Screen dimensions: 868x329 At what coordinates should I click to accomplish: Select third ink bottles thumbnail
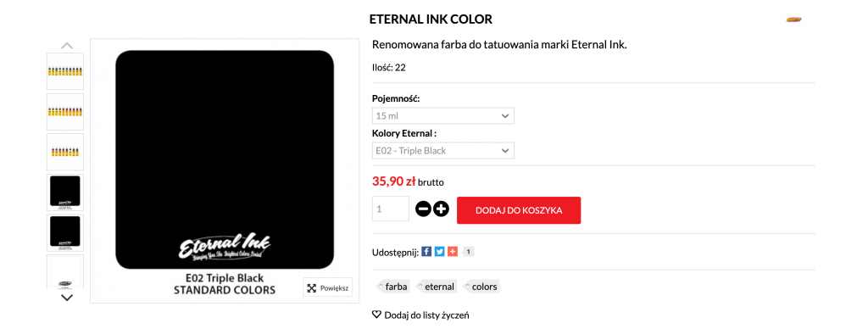click(65, 152)
